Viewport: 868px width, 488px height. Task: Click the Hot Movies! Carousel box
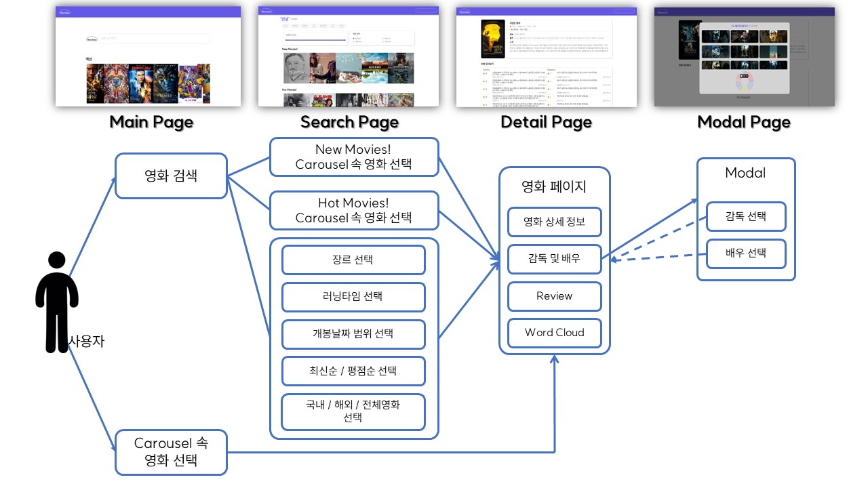354,210
